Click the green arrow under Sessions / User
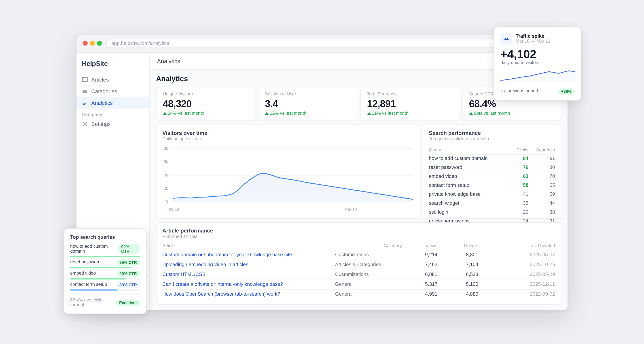The image size is (644, 344). pos(267,113)
